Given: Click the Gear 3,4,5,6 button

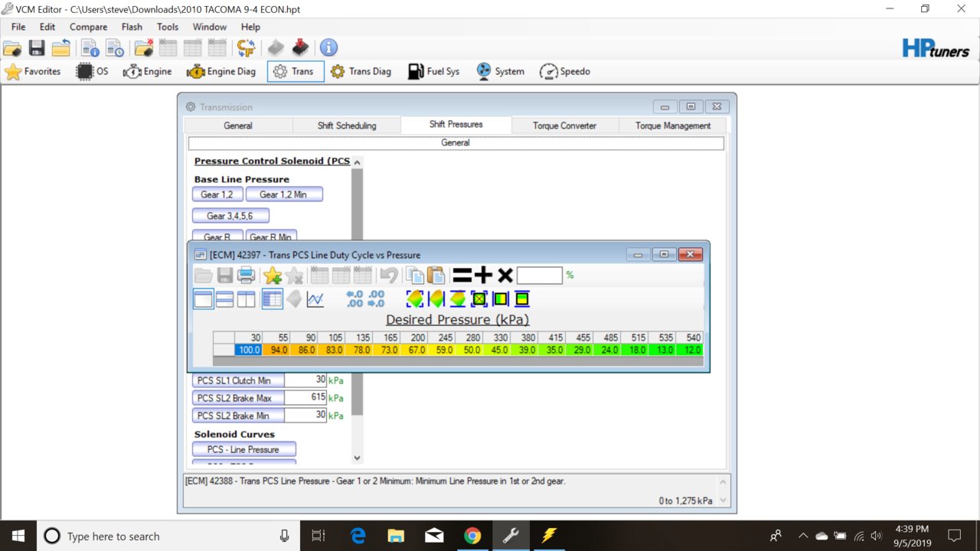Looking at the screenshot, I should (230, 216).
